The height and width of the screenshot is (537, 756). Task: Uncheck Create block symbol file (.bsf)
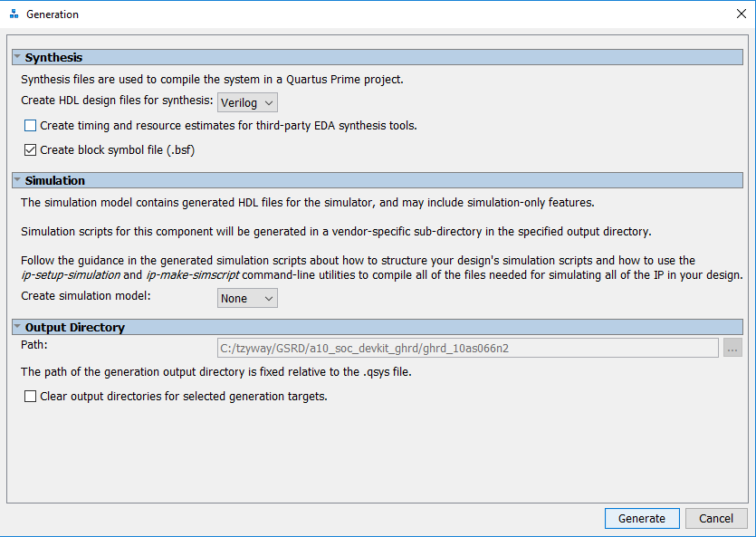pyautogui.click(x=31, y=150)
